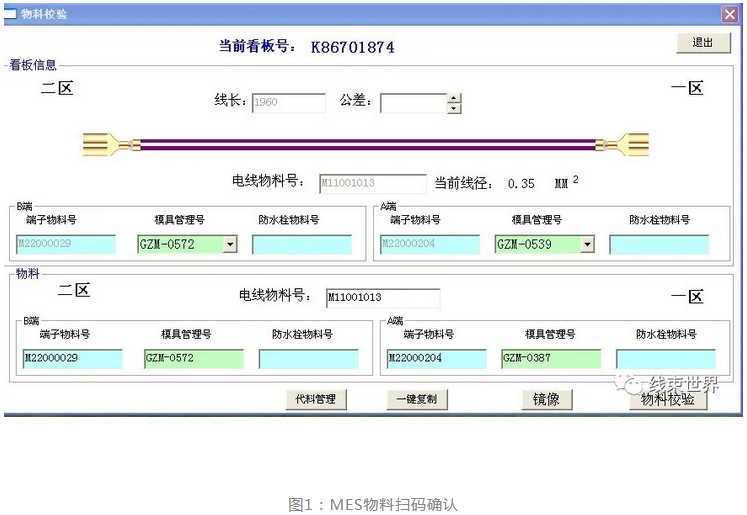Image resolution: width=747 pixels, height=515 pixels.
Task: Click 物料 B端 端子物料号 M22000029 field
Action: click(72, 358)
